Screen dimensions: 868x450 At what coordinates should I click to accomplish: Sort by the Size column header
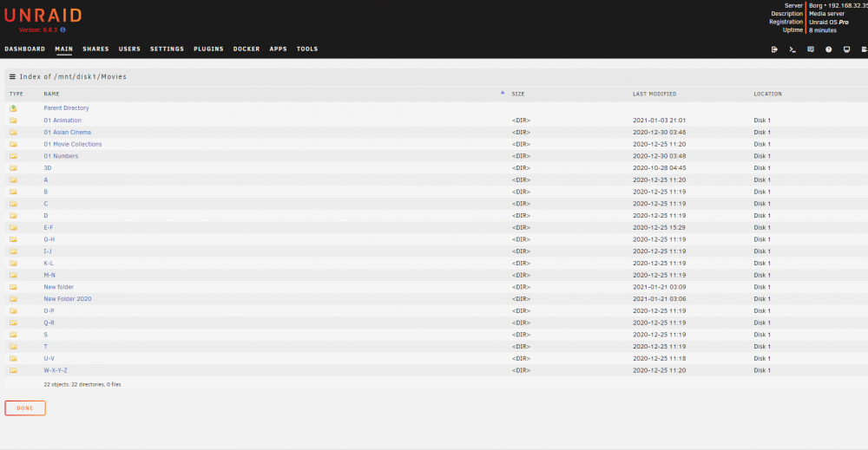(518, 94)
